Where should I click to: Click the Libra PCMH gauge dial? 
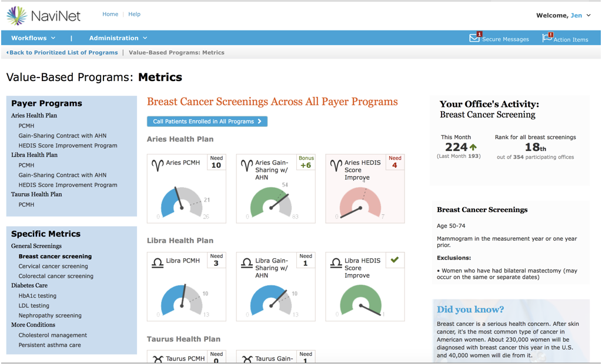coord(182,301)
